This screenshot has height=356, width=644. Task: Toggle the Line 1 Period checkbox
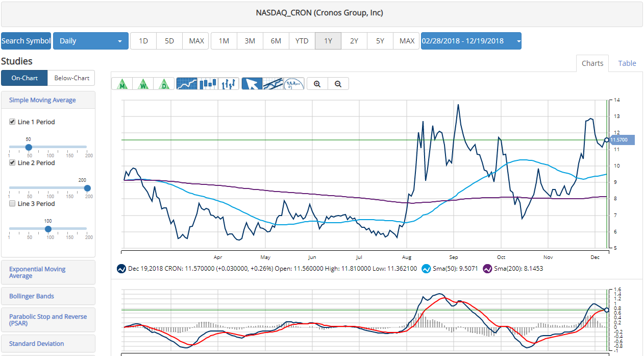click(12, 122)
